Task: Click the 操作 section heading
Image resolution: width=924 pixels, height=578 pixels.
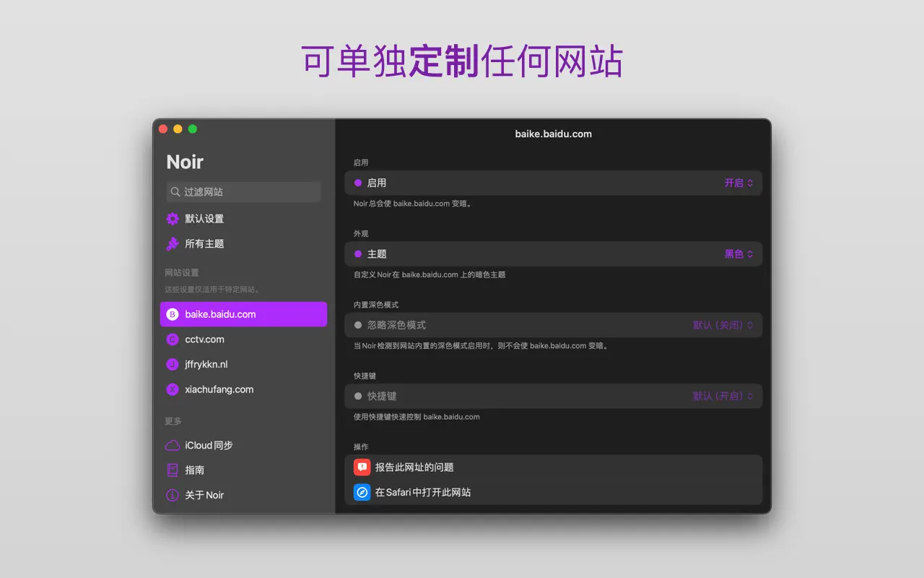Action: (x=361, y=447)
